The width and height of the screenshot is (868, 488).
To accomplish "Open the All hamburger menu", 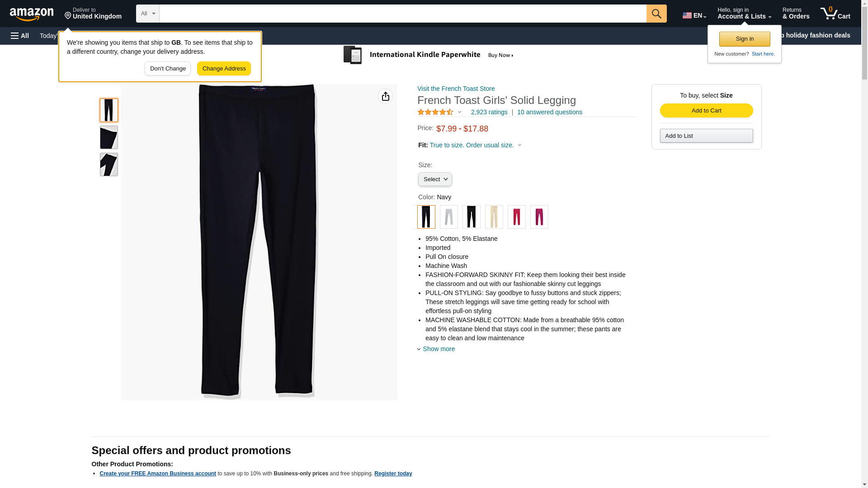I will (x=20, y=36).
